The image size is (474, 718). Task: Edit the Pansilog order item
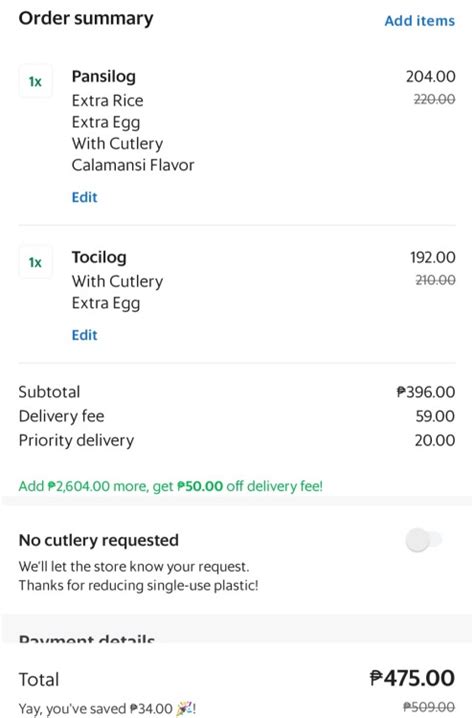tap(85, 197)
